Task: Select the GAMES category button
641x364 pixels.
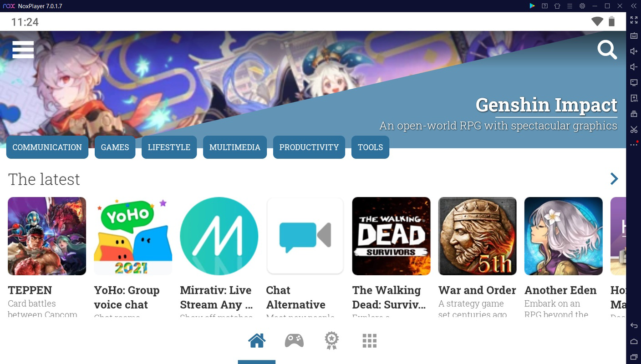Action: tap(115, 147)
